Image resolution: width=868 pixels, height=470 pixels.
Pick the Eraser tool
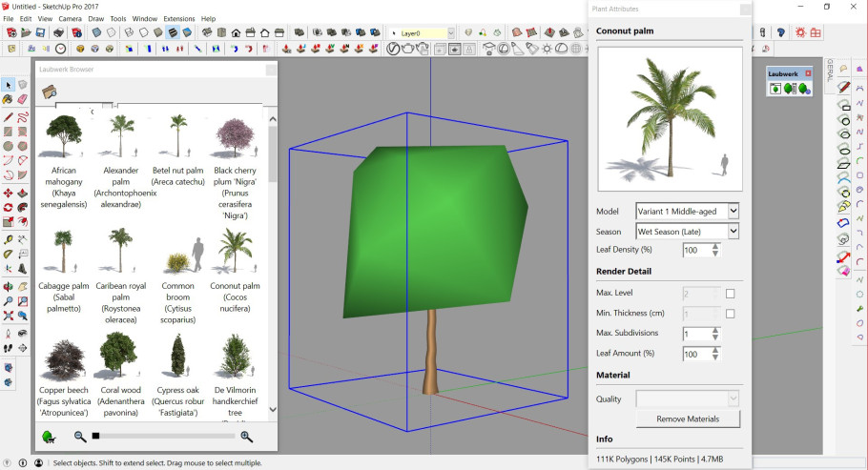[x=22, y=99]
